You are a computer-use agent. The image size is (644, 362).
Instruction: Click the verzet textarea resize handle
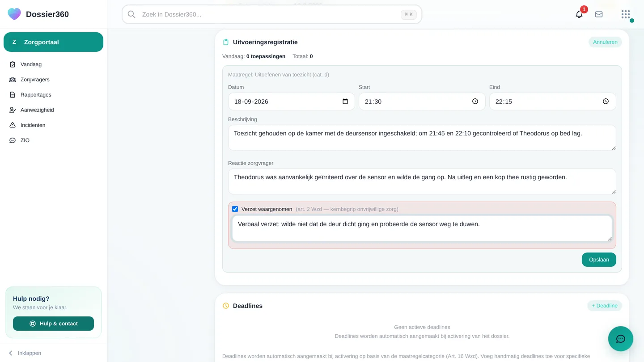click(610, 239)
